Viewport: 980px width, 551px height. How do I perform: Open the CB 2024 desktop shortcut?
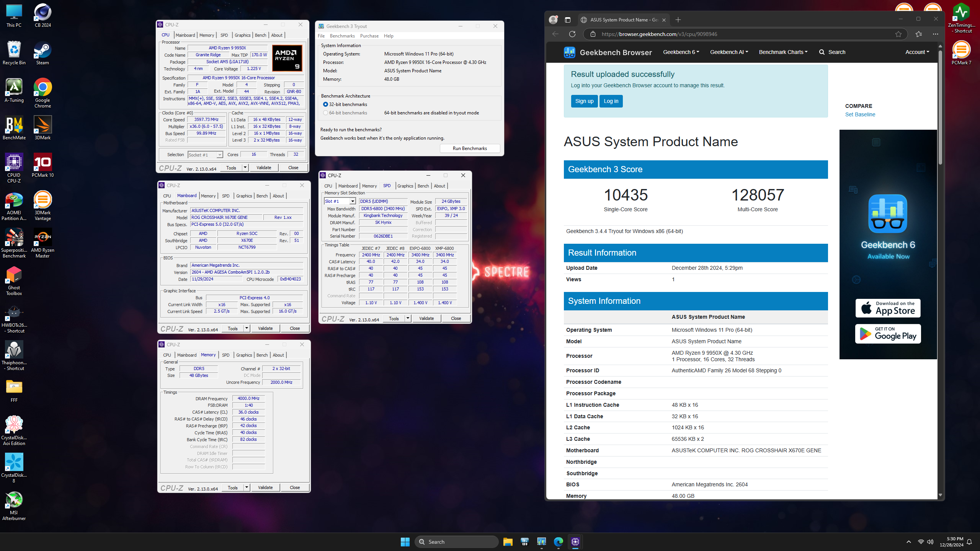42,15
